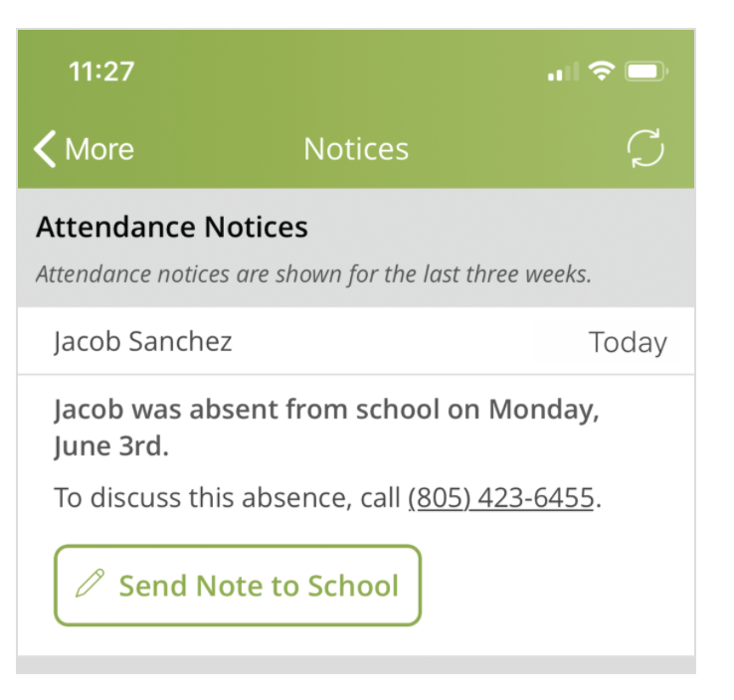Tap the cellular signal bars icon
This screenshot has height=700, width=734.
(x=563, y=72)
